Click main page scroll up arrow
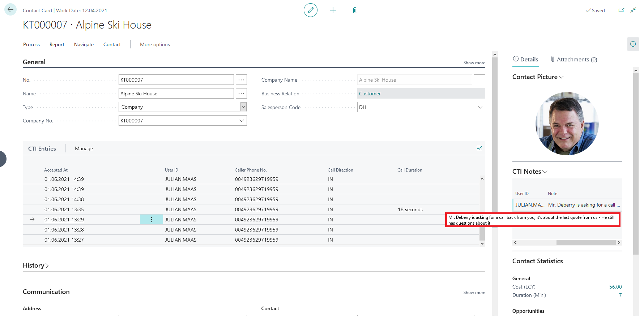 (x=495, y=55)
